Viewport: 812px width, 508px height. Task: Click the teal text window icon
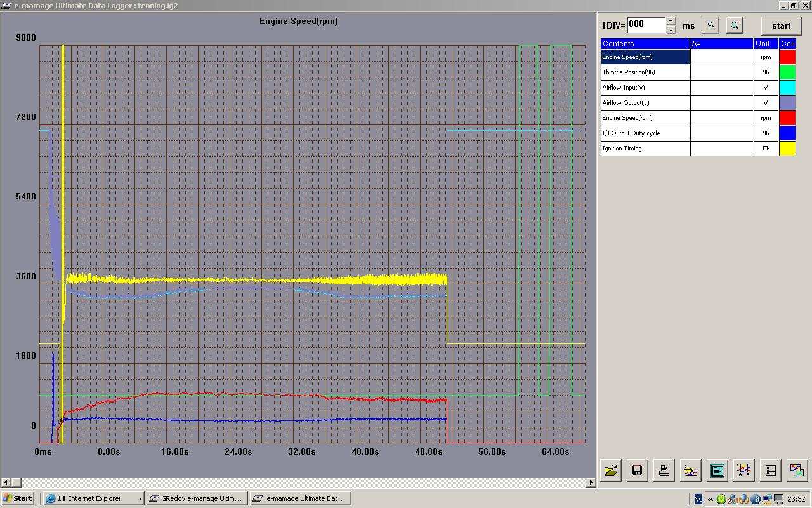click(x=717, y=471)
